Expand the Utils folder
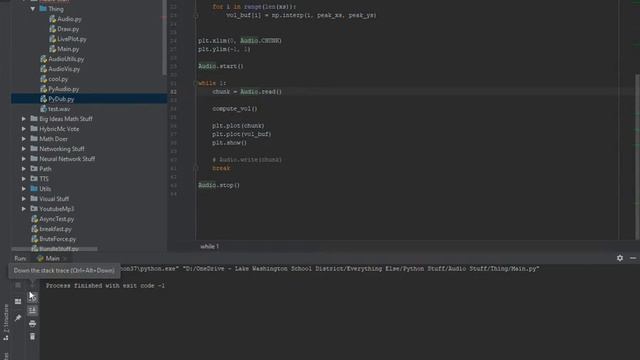This screenshot has height=360, width=640. pos(24,189)
